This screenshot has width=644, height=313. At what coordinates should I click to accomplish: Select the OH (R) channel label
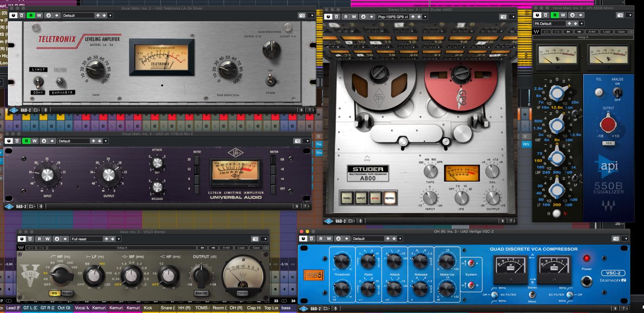236,308
